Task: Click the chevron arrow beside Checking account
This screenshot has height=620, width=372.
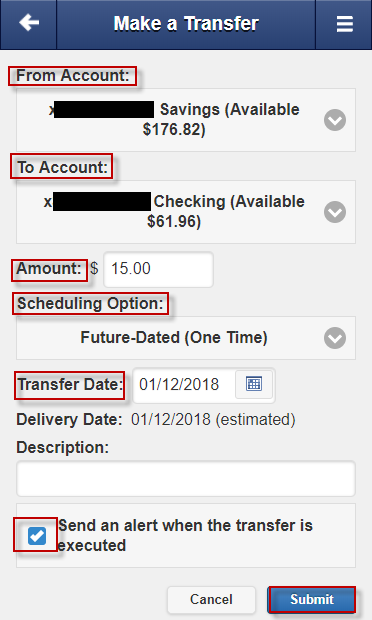Action: pos(335,212)
